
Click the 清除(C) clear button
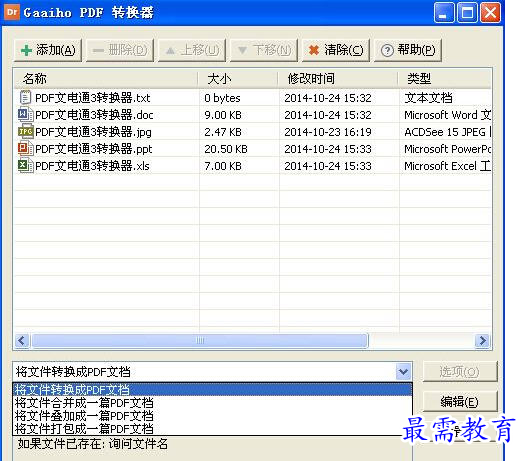[336, 50]
